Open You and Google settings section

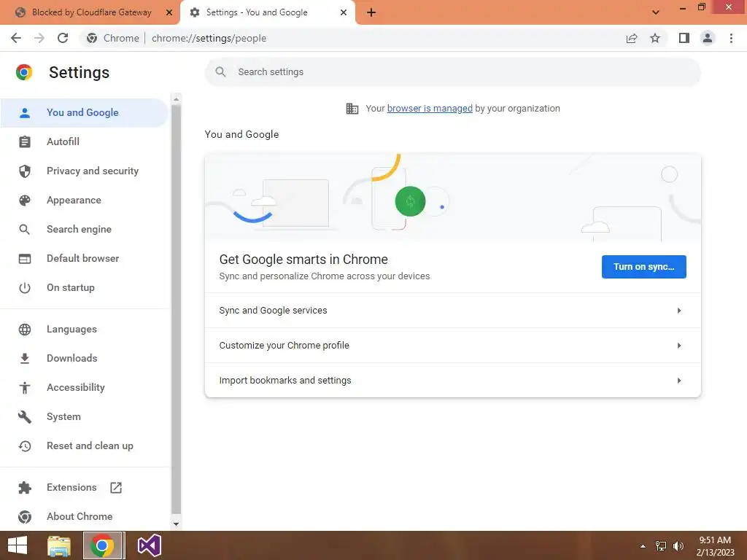[85, 113]
